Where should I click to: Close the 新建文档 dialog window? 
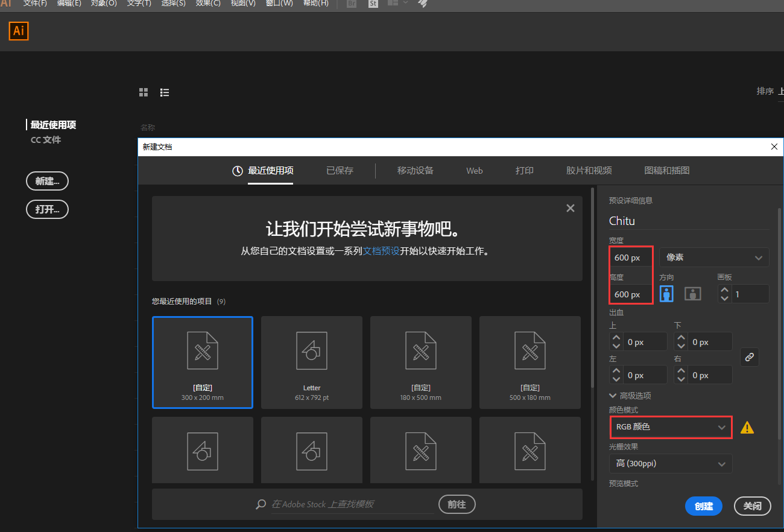coord(774,147)
